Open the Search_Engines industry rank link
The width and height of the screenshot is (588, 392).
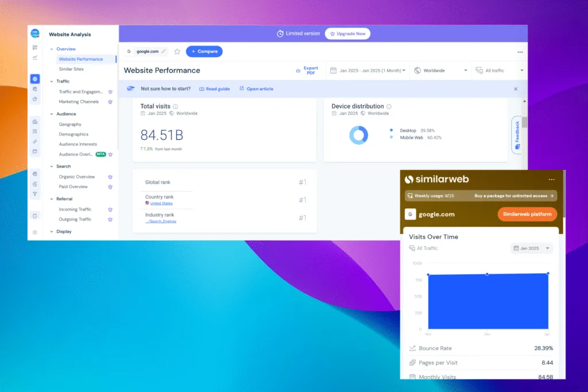(161, 222)
